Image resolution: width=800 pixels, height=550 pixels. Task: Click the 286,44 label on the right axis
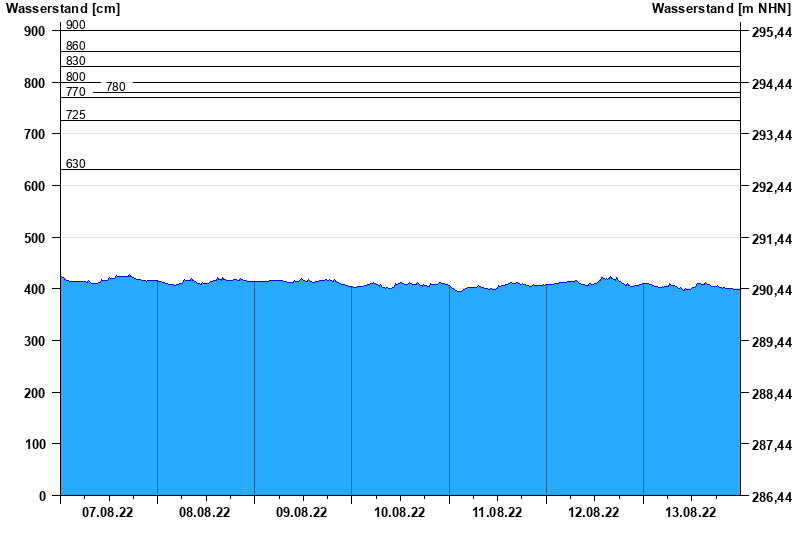coord(771,496)
